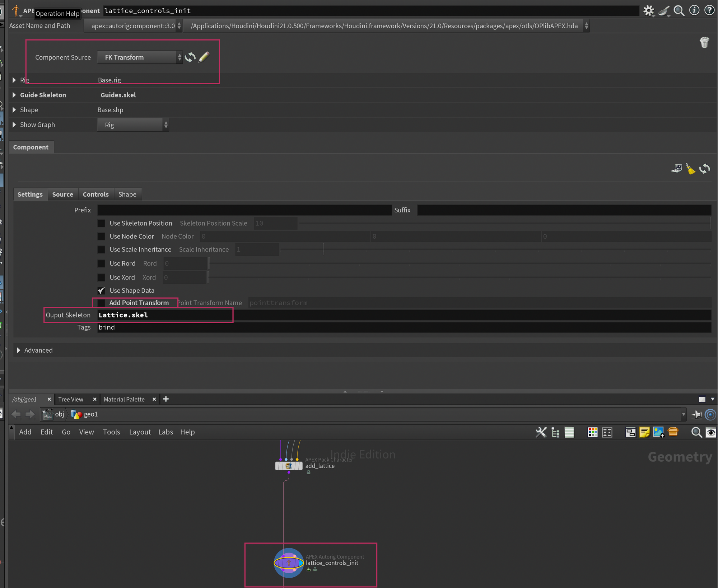Viewport: 718px width, 588px height.
Task: Uncheck Use Shape Data checkbox
Action: 101,291
